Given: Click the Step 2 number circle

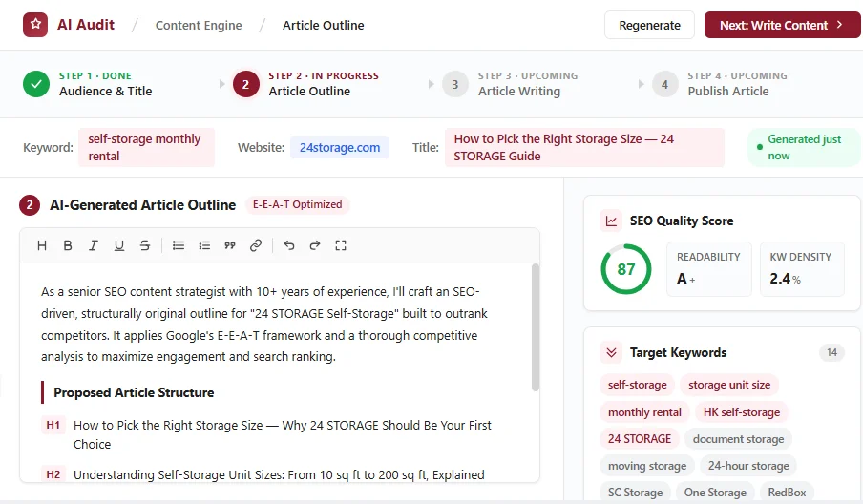Looking at the screenshot, I should click(245, 84).
